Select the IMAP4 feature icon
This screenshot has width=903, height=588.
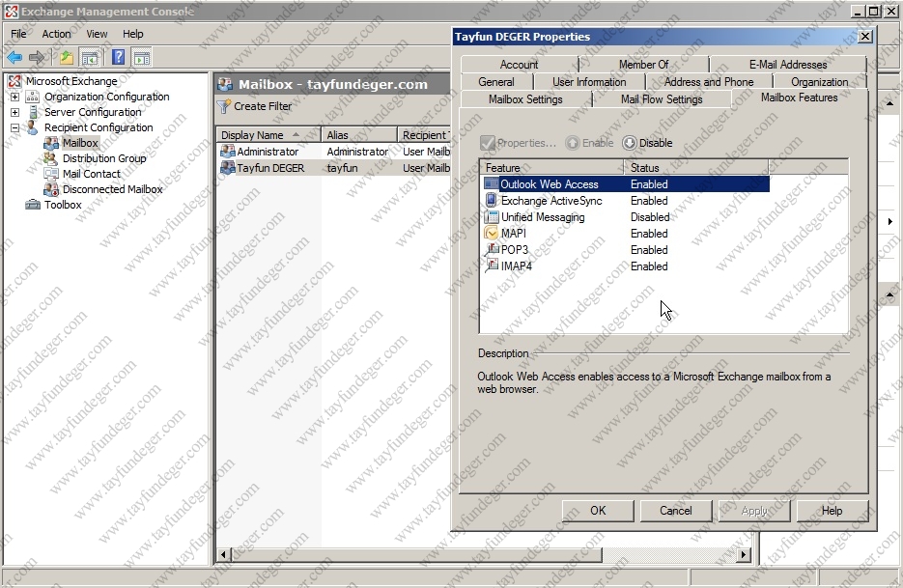[492, 266]
